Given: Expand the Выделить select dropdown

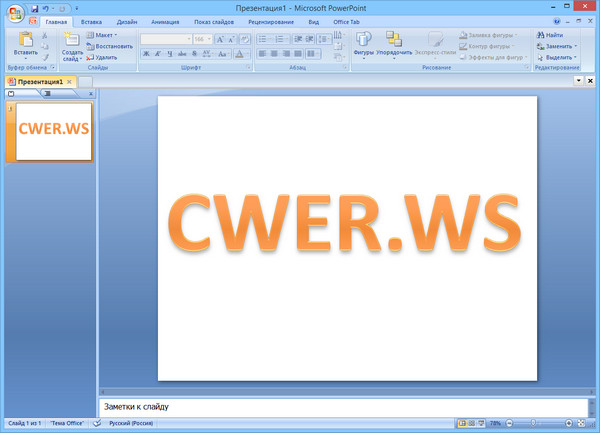Looking at the screenshot, I should (575, 57).
